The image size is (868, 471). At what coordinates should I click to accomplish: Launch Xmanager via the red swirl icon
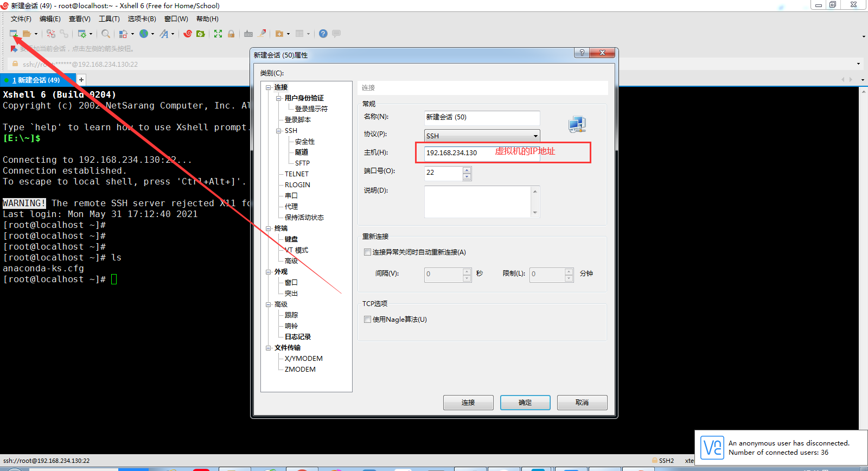pos(188,34)
